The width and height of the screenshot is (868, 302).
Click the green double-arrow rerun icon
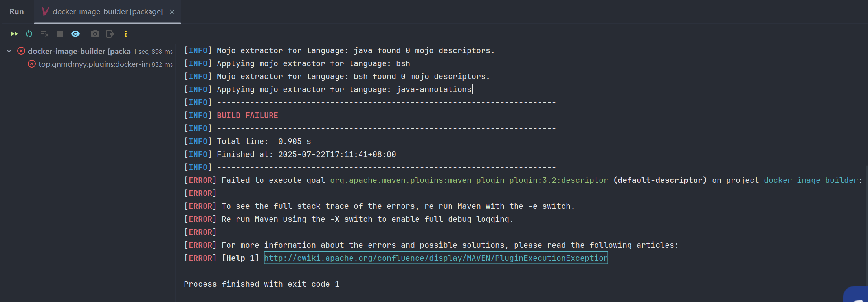click(14, 34)
